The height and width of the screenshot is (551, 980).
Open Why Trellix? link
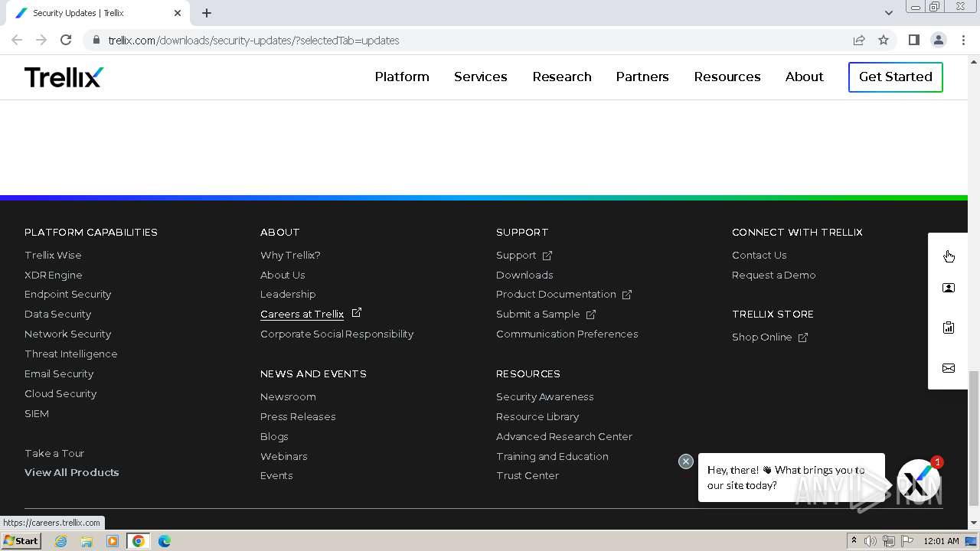290,255
